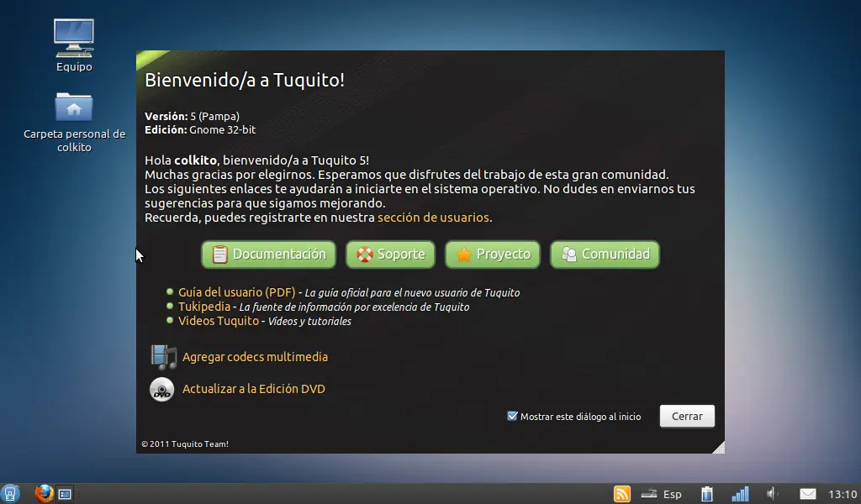Open the Proyecto section
Image resolution: width=861 pixels, height=504 pixels.
(493, 255)
